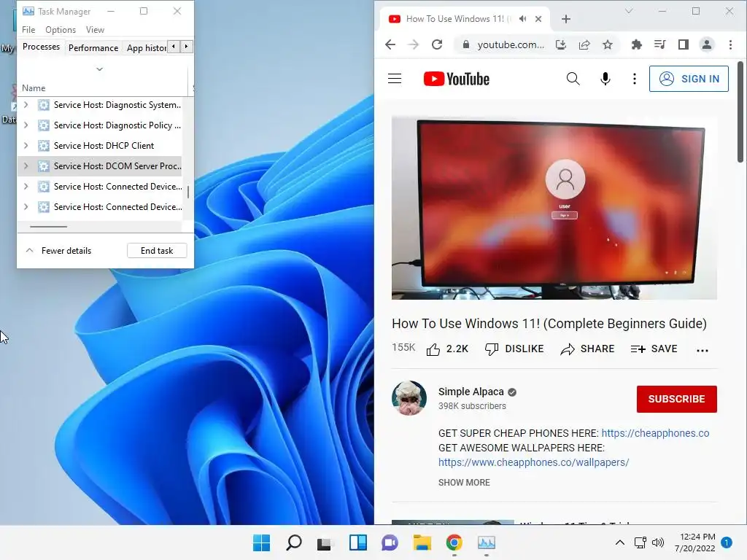
Task: Click Task Manager horizontal scrollbar
Action: (x=49, y=227)
